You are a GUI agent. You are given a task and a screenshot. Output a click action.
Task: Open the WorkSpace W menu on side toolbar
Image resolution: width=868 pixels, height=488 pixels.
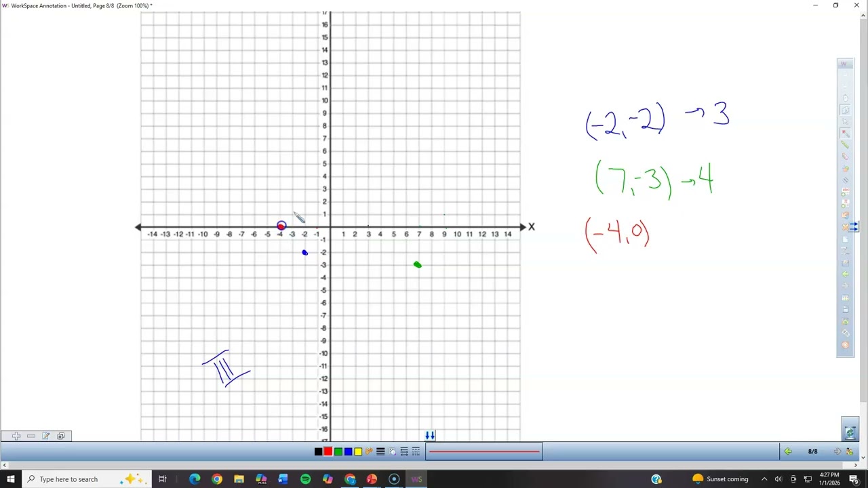(846, 64)
